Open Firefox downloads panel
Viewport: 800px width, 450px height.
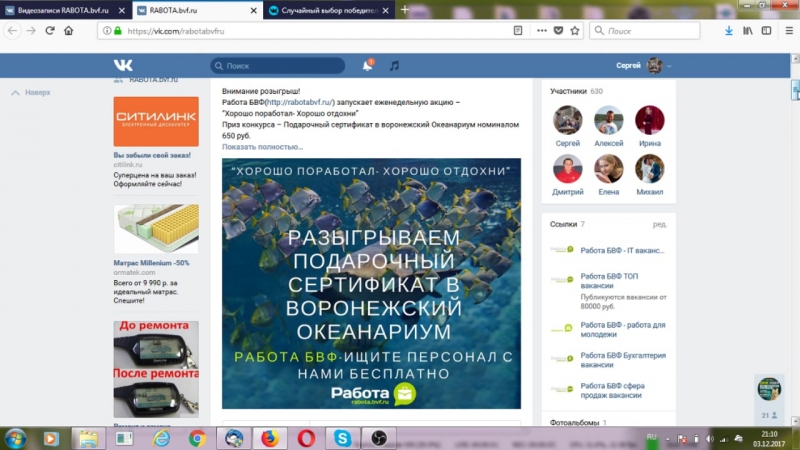coord(729,31)
